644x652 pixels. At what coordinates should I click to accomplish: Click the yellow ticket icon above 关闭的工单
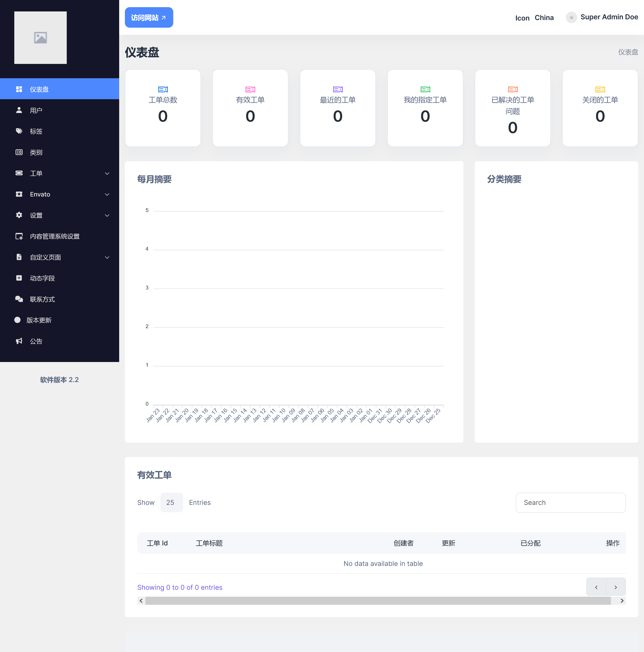coord(600,89)
